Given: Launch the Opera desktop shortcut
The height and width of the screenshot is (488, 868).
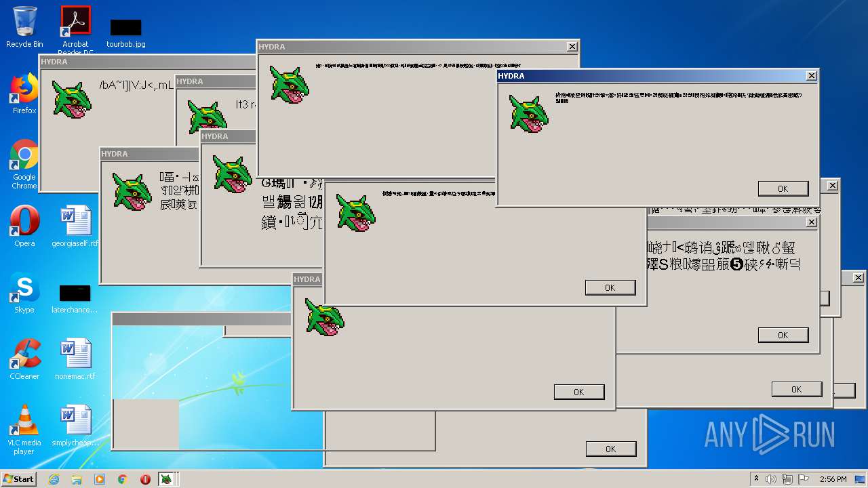Looking at the screenshot, I should pyautogui.click(x=24, y=226).
